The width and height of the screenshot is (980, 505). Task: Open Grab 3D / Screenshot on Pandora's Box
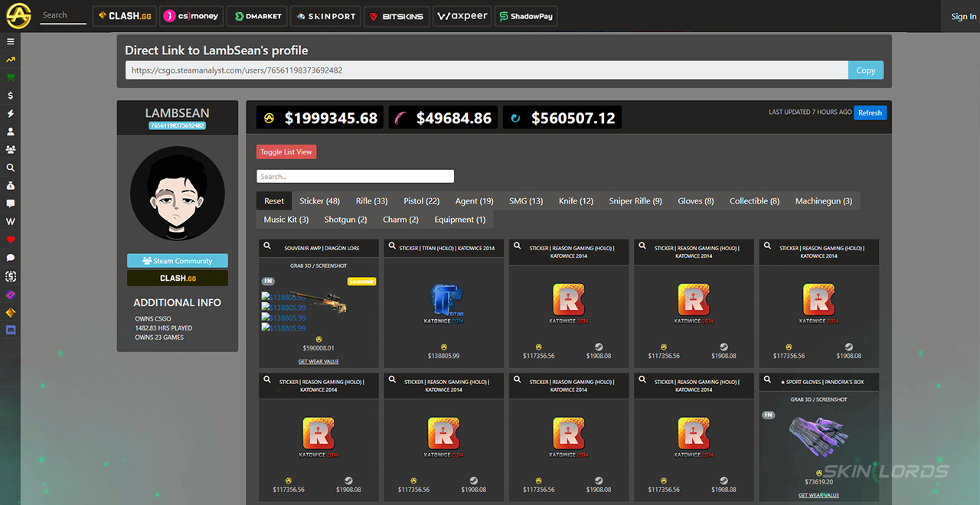click(x=819, y=399)
